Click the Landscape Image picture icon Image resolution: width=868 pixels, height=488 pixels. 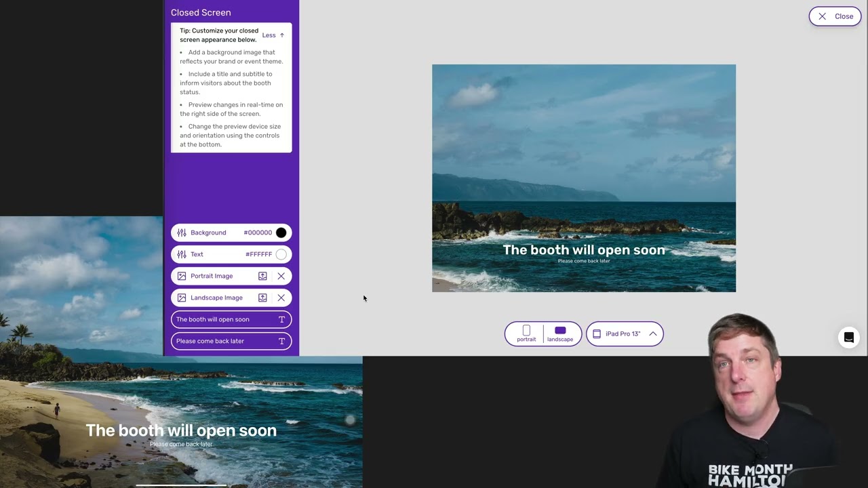[x=182, y=298]
